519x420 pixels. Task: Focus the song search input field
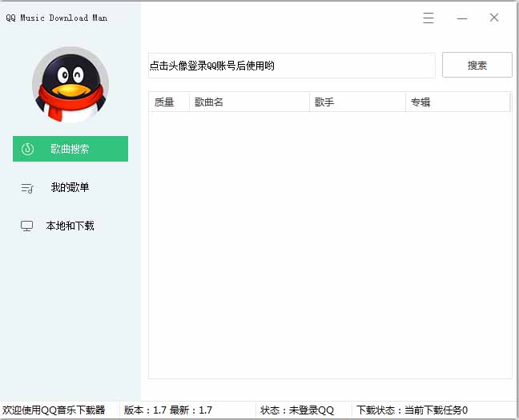292,66
